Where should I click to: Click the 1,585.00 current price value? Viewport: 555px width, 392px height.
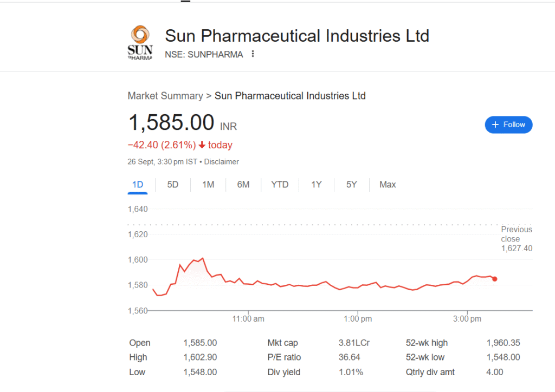click(x=171, y=123)
